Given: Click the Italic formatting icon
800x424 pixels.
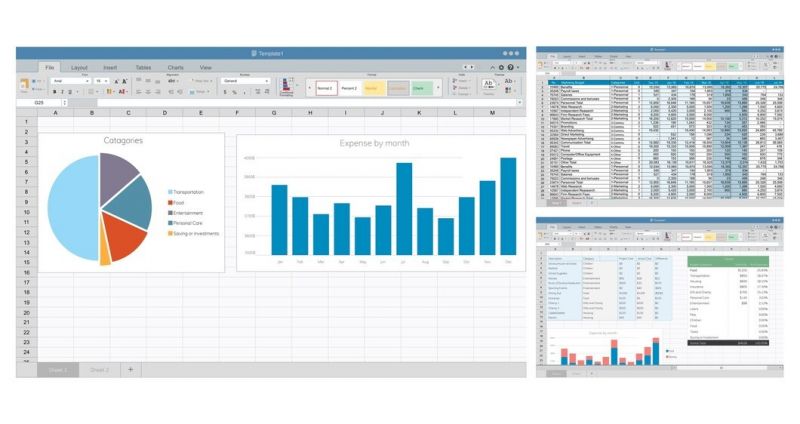Looking at the screenshot, I should 62,92.
